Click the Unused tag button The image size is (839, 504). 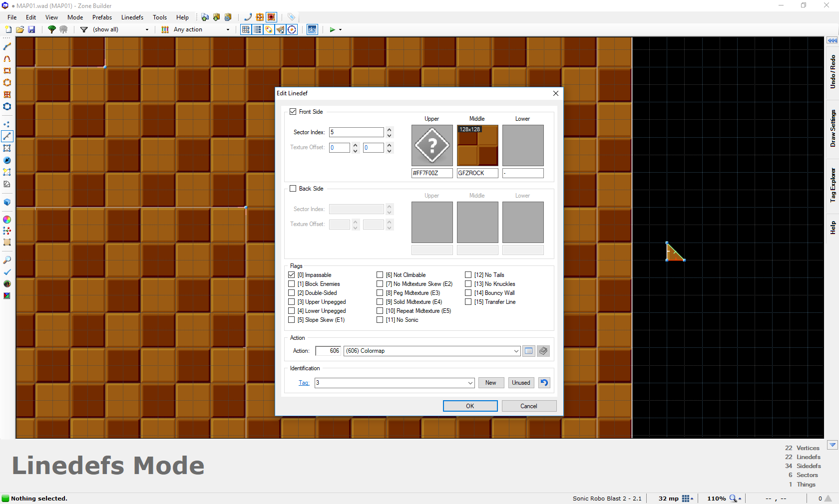click(521, 383)
